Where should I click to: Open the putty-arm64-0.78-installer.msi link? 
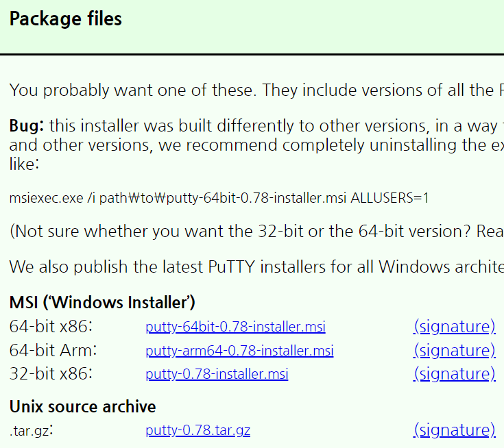(239, 351)
